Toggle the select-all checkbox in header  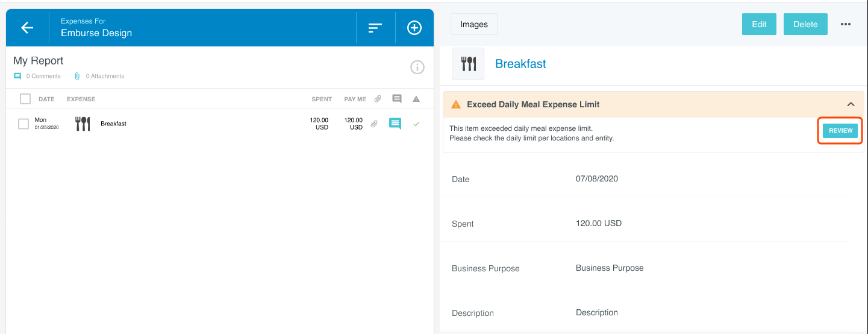(x=25, y=99)
